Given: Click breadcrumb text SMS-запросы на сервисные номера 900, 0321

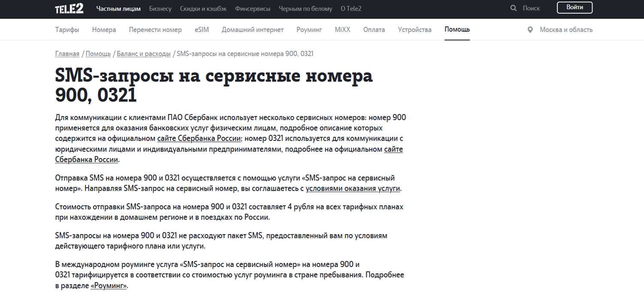Looking at the screenshot, I should click(245, 54).
